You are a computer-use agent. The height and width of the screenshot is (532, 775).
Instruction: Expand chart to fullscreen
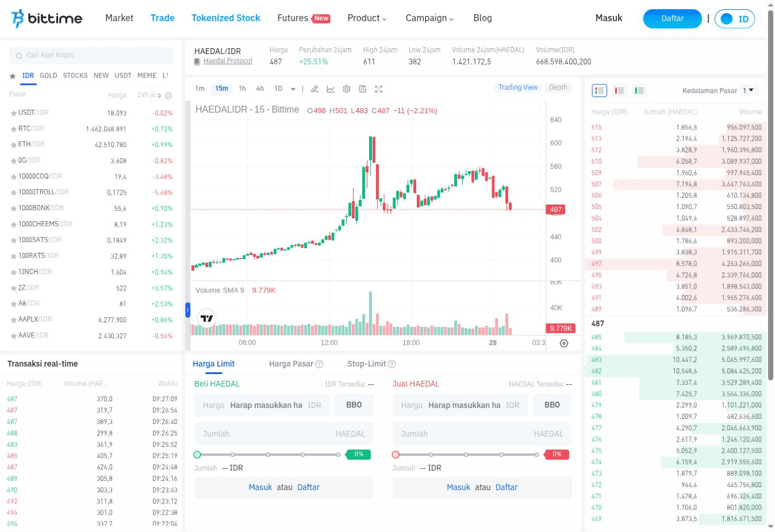coord(378,89)
